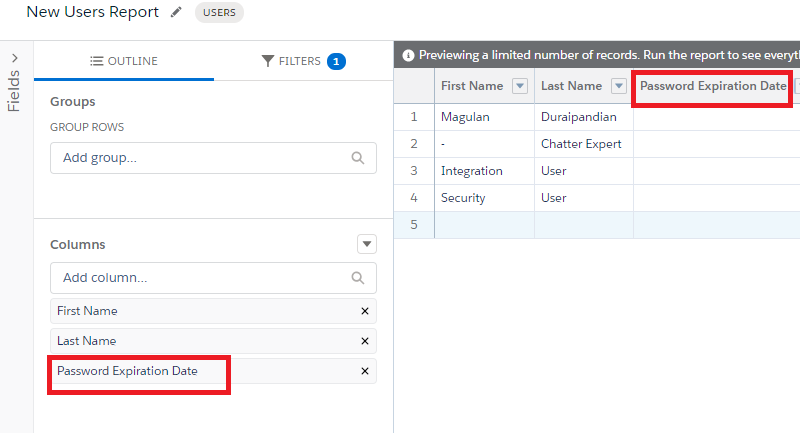Open the Columns options dropdown
The height and width of the screenshot is (433, 800).
[x=367, y=244]
